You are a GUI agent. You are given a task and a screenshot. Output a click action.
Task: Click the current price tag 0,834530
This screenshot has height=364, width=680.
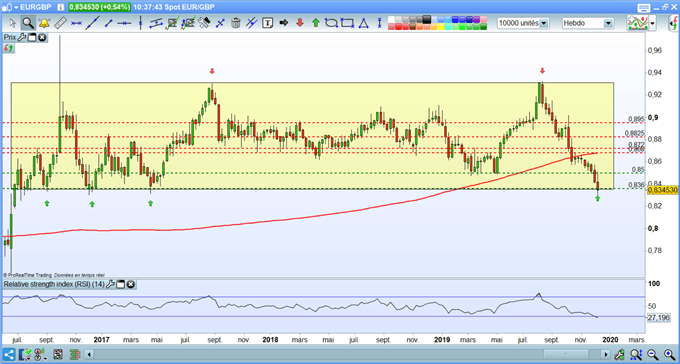pyautogui.click(x=662, y=190)
